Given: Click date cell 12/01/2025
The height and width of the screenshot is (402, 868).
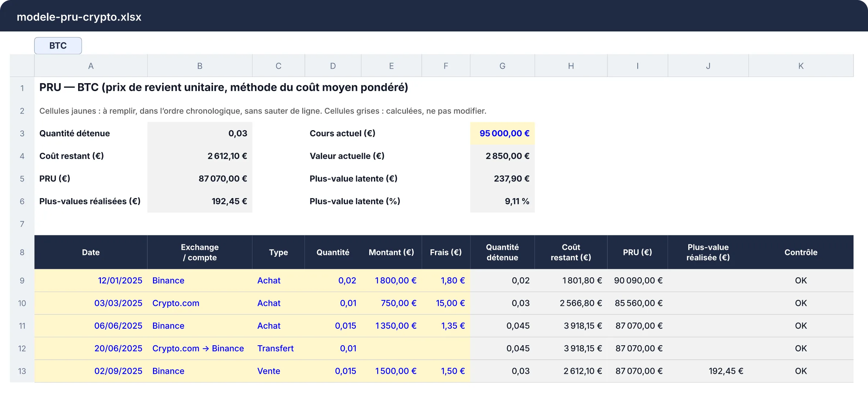Looking at the screenshot, I should click(x=91, y=281).
